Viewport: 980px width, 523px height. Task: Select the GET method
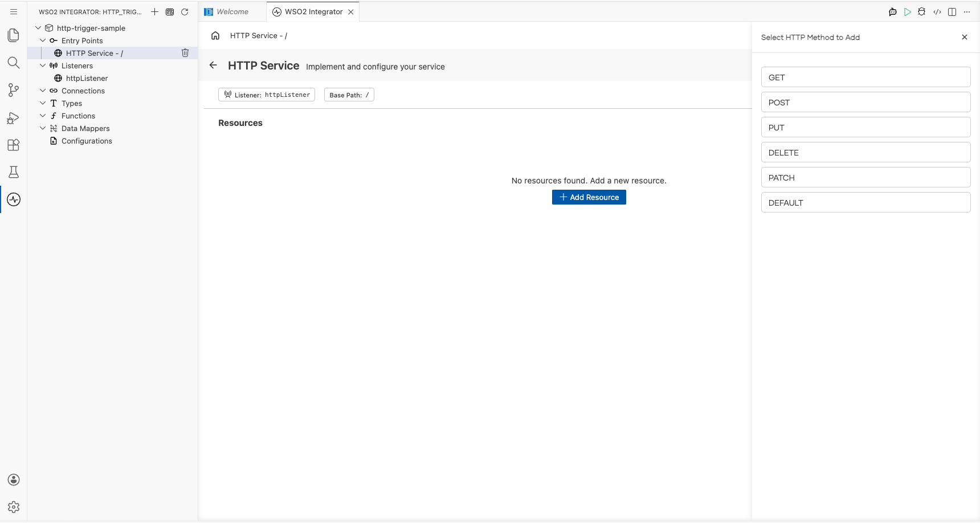tap(865, 77)
